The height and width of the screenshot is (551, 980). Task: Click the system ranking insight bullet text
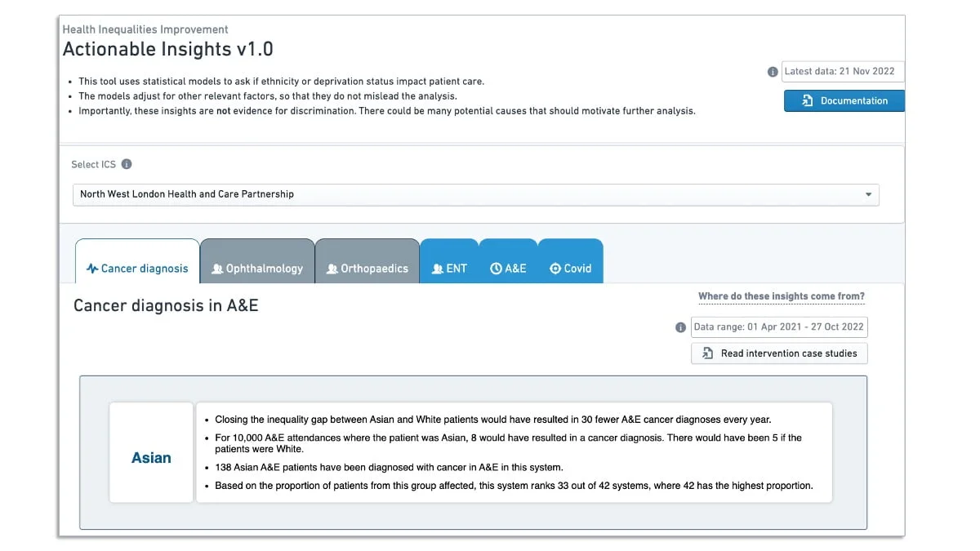pos(514,486)
